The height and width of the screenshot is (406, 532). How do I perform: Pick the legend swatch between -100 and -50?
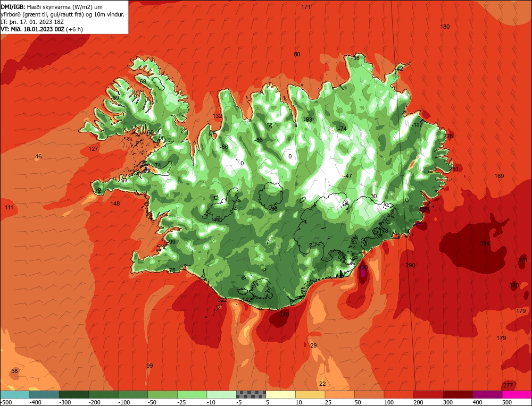click(x=133, y=394)
